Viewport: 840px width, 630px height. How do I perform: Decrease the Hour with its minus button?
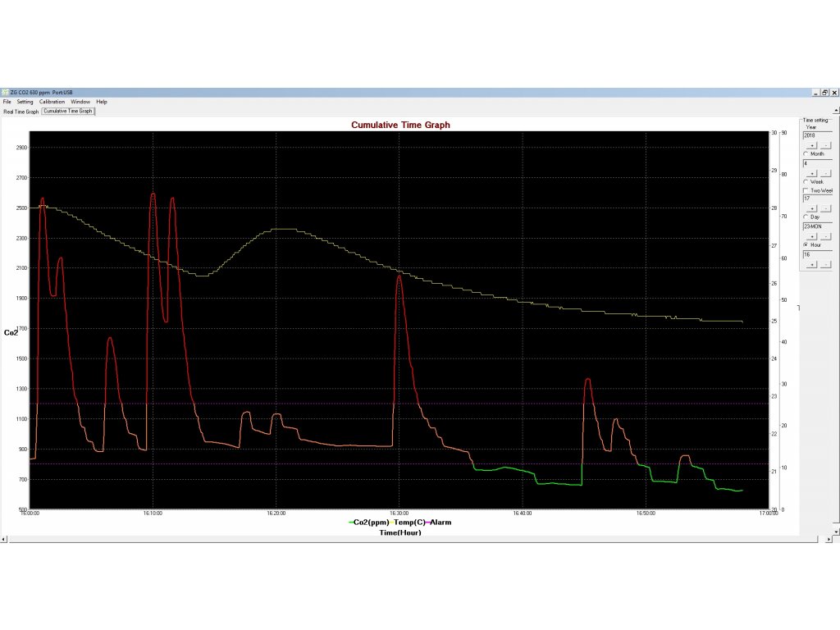826,265
